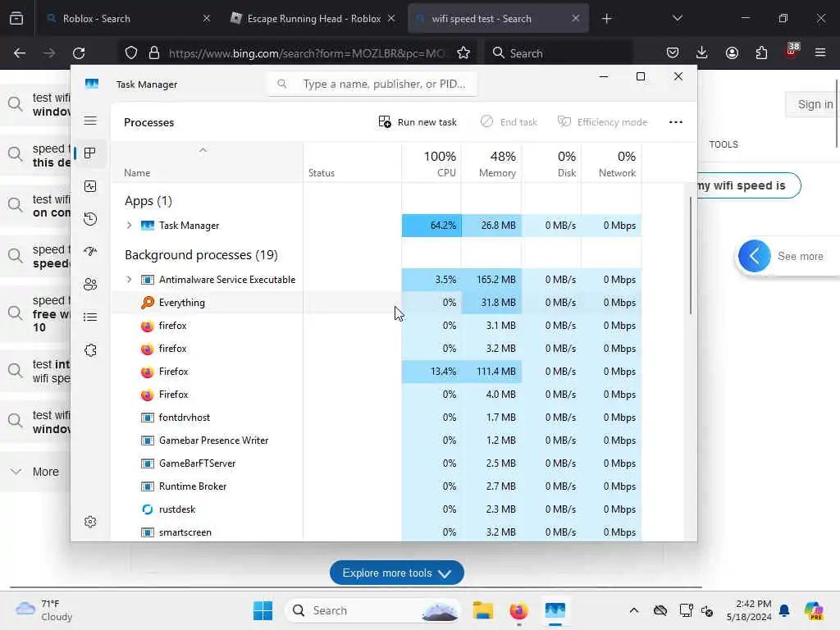The height and width of the screenshot is (630, 840).
Task: Open list all tabs dropdown arrow
Action: 677,19
